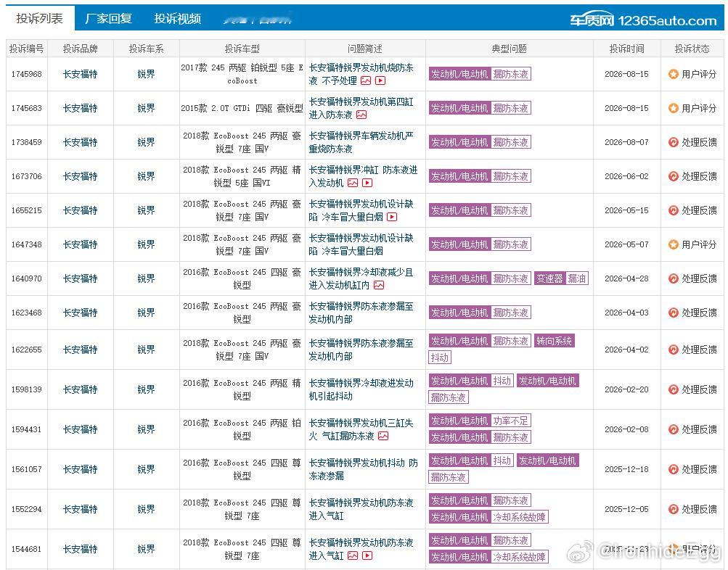Click the 投诉时间 column header
728x570 pixels.
pos(627,49)
